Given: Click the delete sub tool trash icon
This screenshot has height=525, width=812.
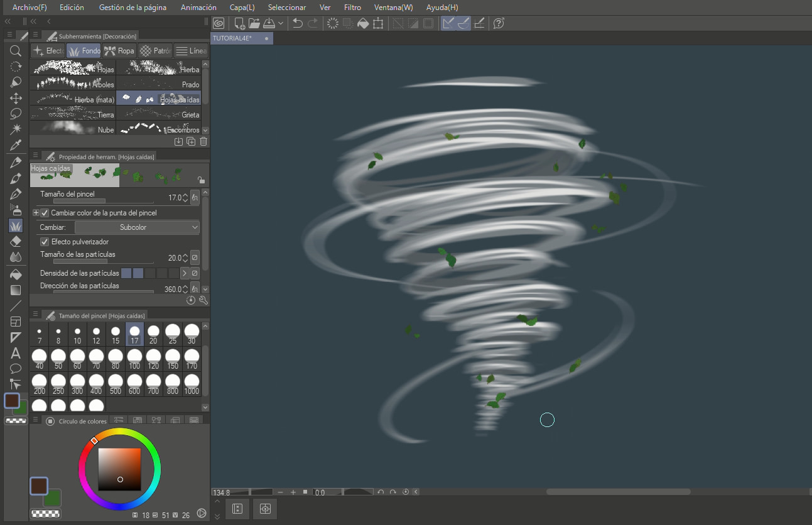Looking at the screenshot, I should pyautogui.click(x=203, y=142).
